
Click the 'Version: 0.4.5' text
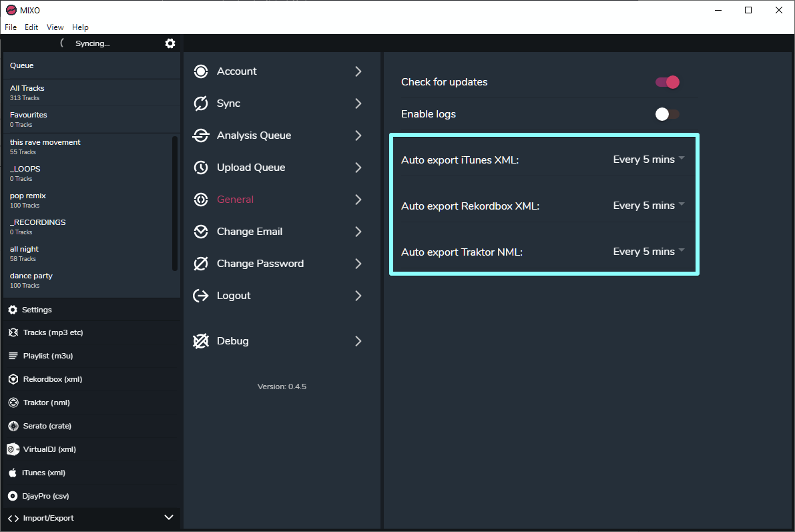point(282,386)
